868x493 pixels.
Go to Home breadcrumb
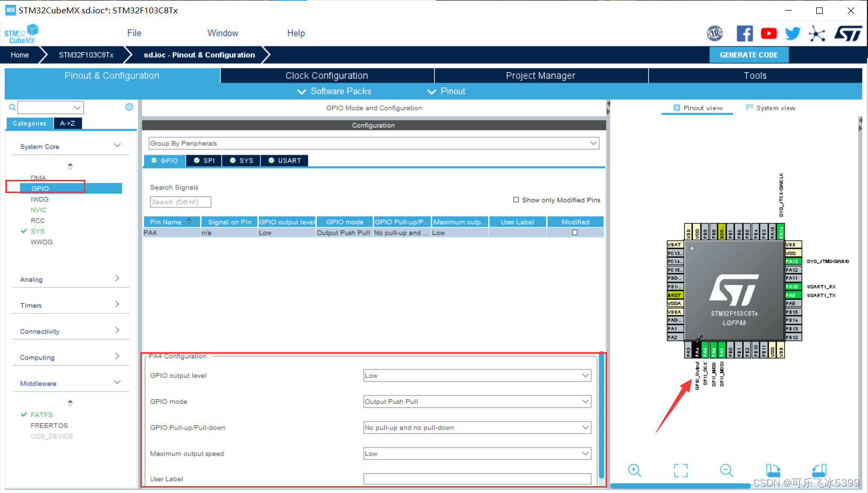(20, 55)
